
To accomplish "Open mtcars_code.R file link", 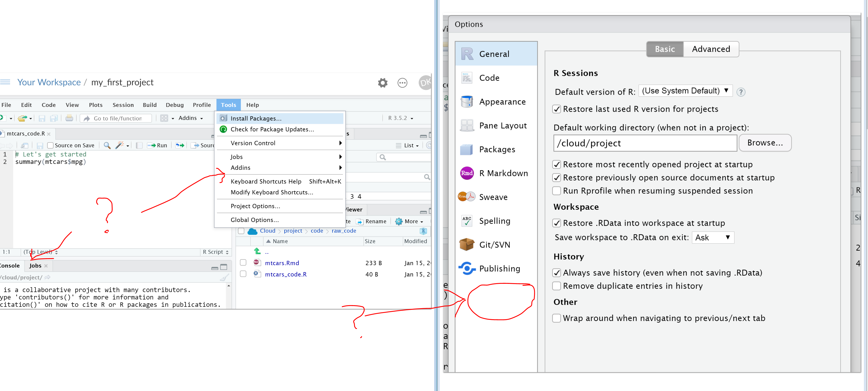I will pos(286,274).
